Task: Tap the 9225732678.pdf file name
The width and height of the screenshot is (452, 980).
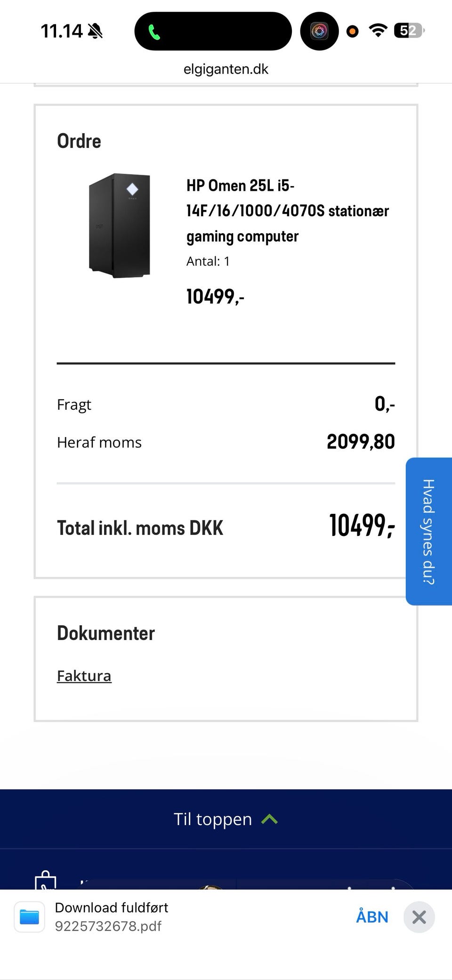Action: click(108, 926)
